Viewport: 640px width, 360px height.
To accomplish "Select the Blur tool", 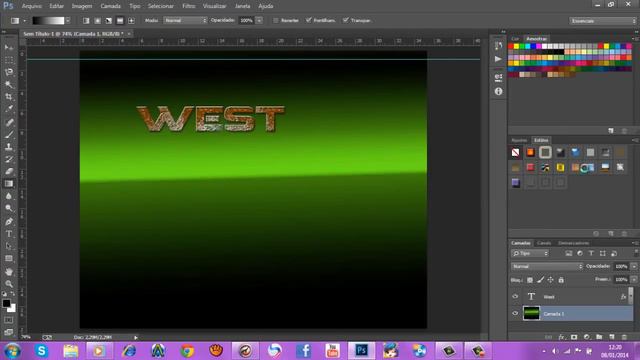I will pos(9,196).
